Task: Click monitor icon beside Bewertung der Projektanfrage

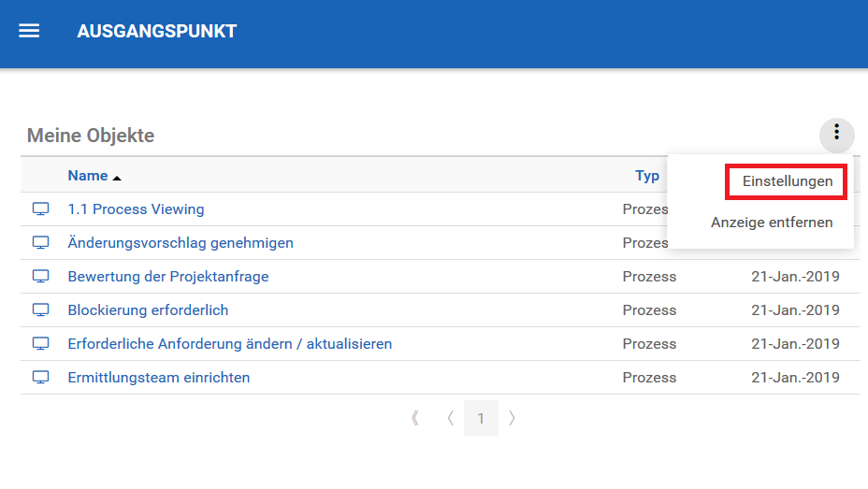Action: click(41, 276)
